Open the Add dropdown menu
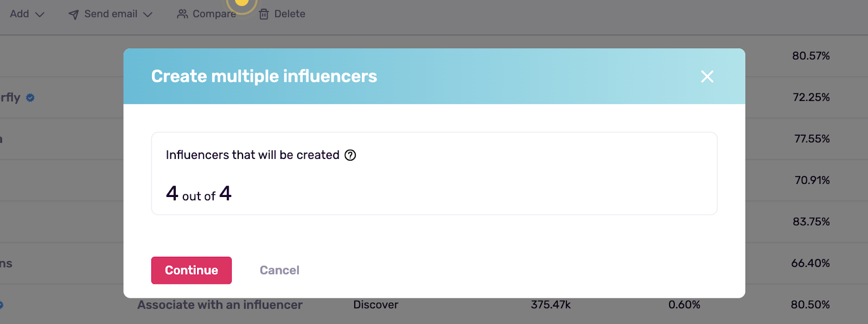Image resolution: width=868 pixels, height=324 pixels. (27, 14)
